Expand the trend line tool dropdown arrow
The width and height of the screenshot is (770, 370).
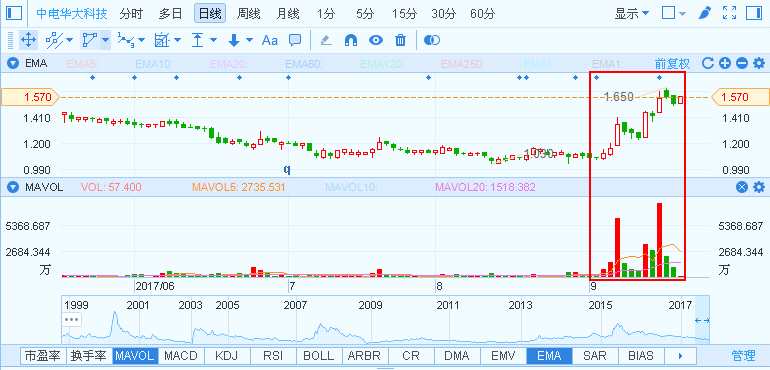tap(69, 40)
